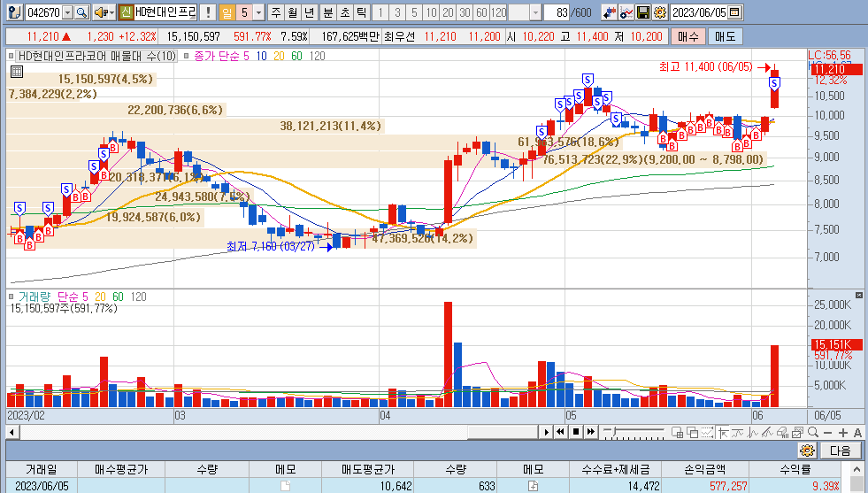Click the candle-width slider in the bottom toolbar

pyautogui.click(x=634, y=432)
